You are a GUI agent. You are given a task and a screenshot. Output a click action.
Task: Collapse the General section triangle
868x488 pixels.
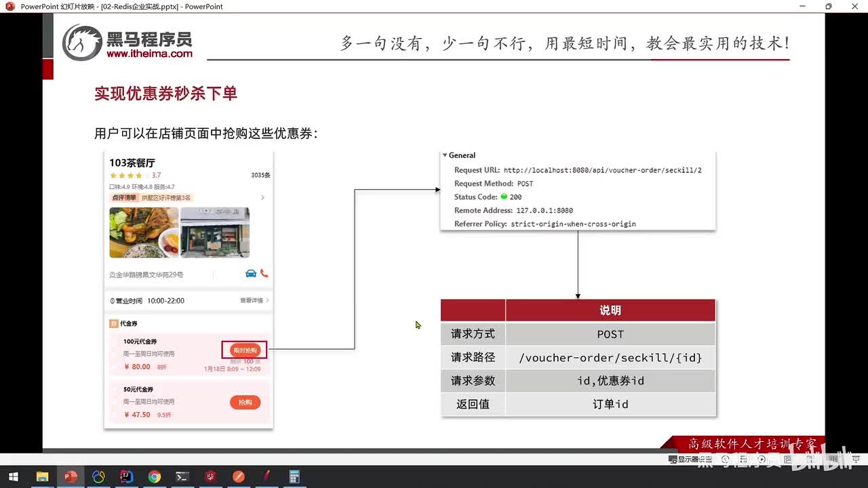pos(445,155)
